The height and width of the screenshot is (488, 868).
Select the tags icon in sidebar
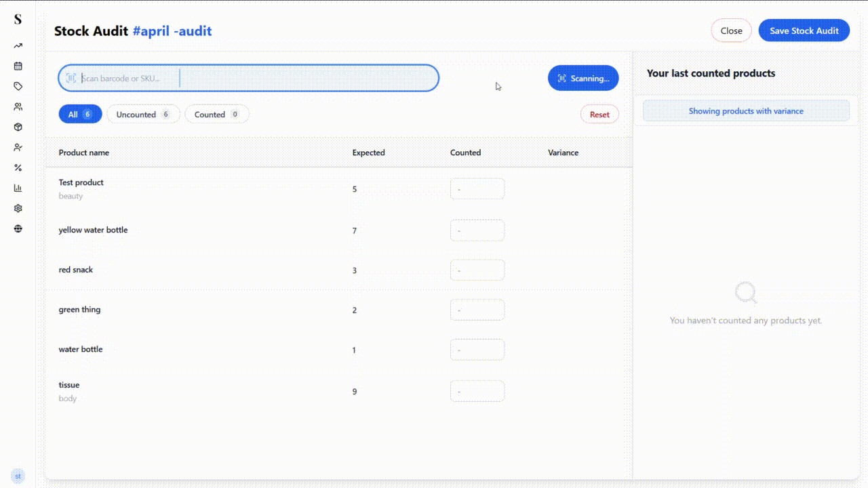[x=17, y=86]
